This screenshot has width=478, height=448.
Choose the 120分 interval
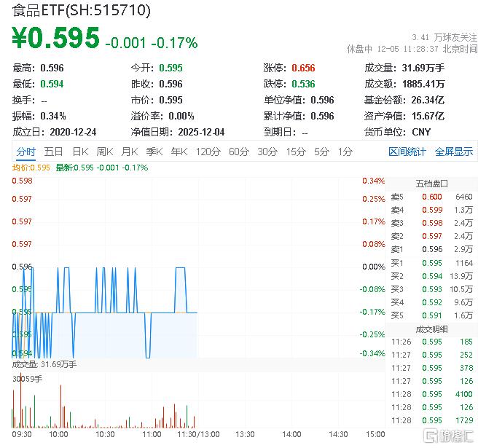(x=208, y=152)
